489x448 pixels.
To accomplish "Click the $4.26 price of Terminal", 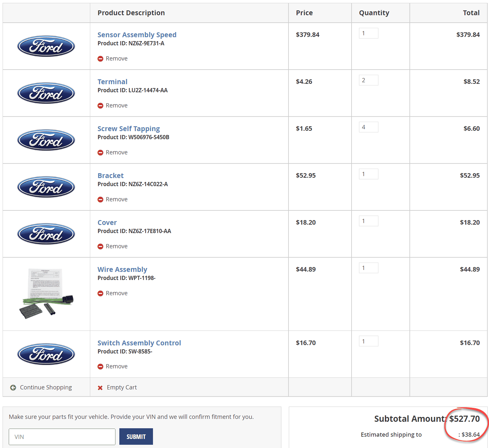I will [x=304, y=82].
